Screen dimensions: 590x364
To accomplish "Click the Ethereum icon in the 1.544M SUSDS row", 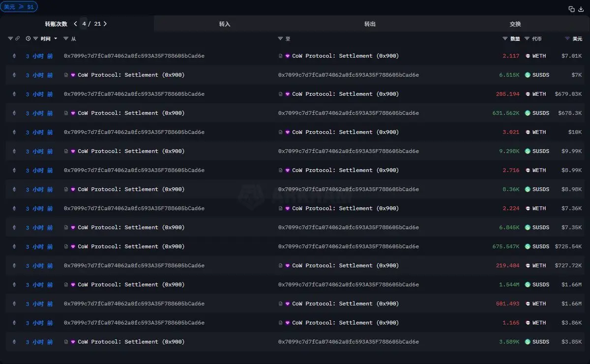I will pyautogui.click(x=14, y=285).
